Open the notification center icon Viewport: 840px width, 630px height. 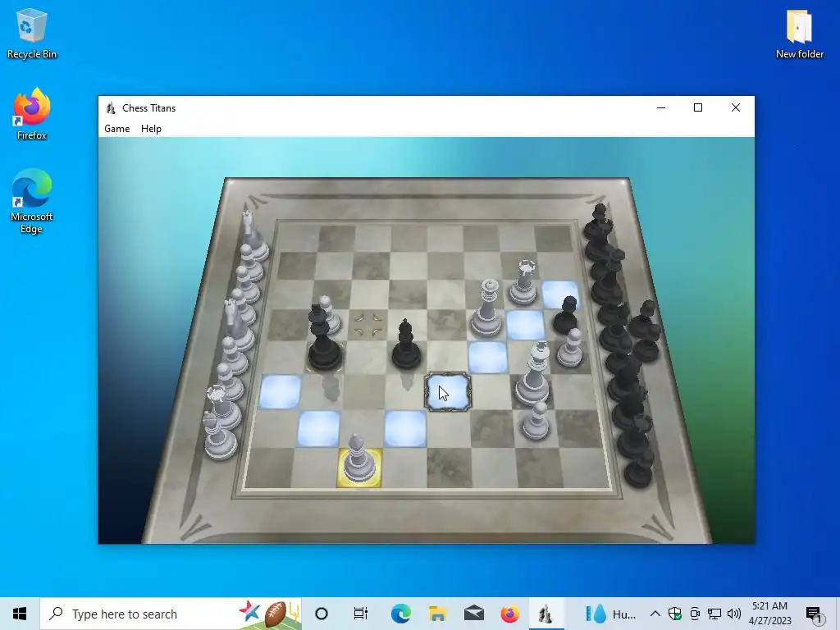[x=814, y=614]
